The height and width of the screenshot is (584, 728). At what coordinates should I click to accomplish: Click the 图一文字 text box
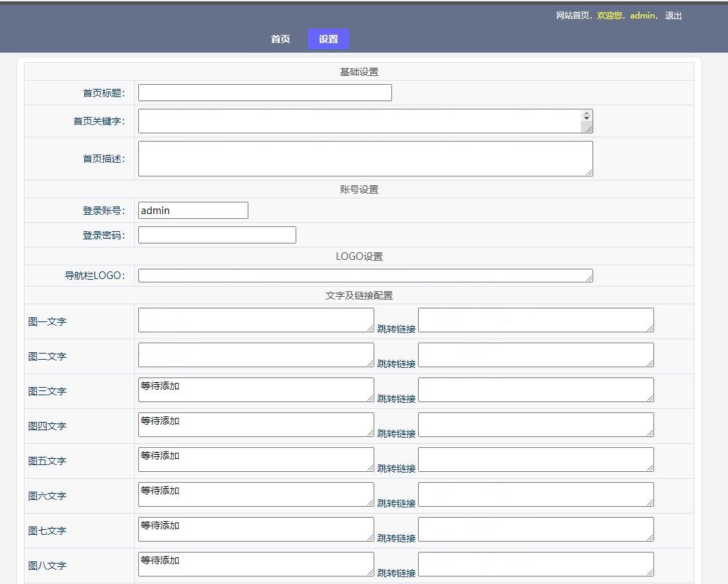click(x=256, y=320)
